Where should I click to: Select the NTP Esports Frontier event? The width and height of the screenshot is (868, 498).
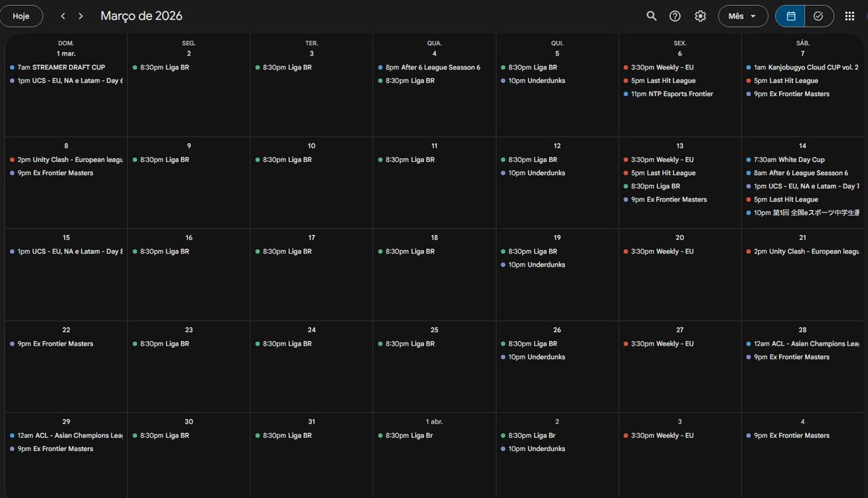pos(671,93)
